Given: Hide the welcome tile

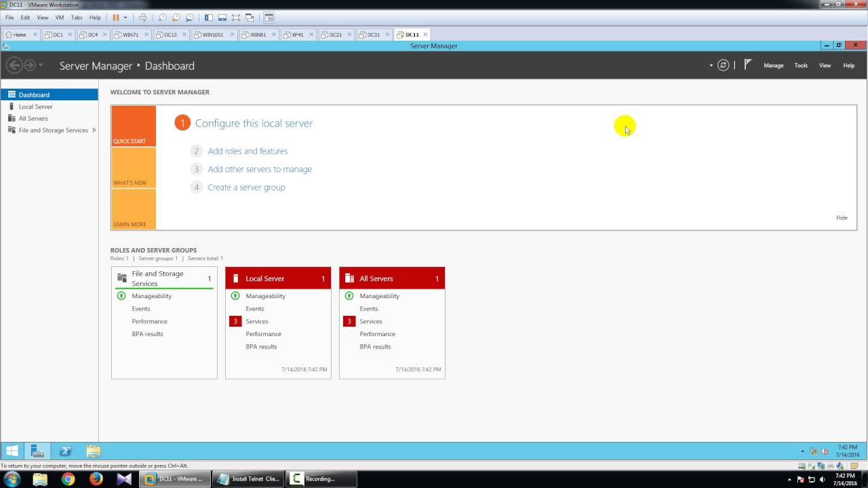Looking at the screenshot, I should coord(842,218).
